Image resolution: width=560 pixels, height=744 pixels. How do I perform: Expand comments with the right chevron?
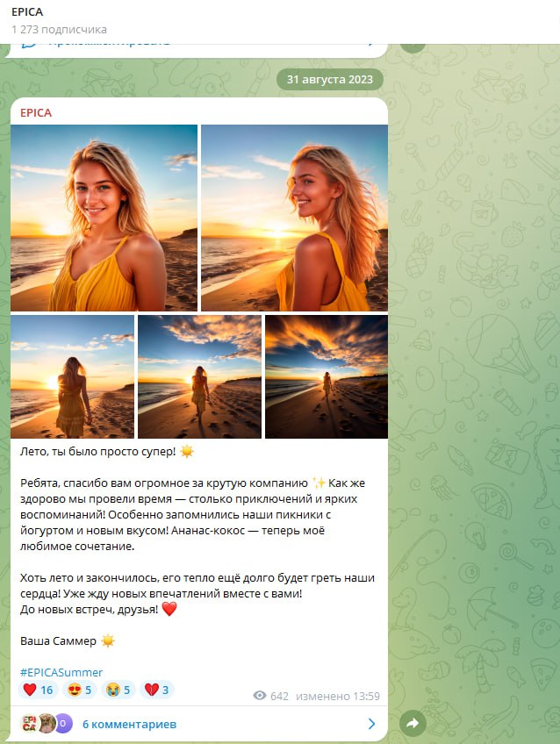pyautogui.click(x=371, y=724)
